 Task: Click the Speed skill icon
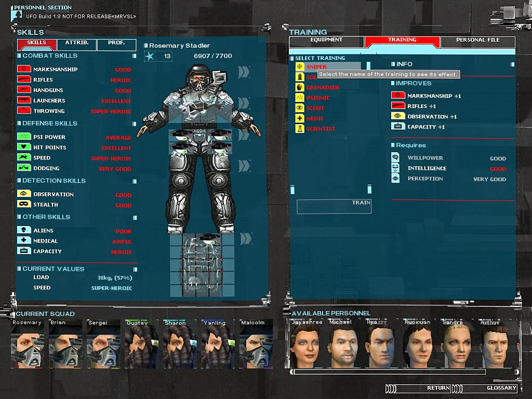[x=24, y=157]
